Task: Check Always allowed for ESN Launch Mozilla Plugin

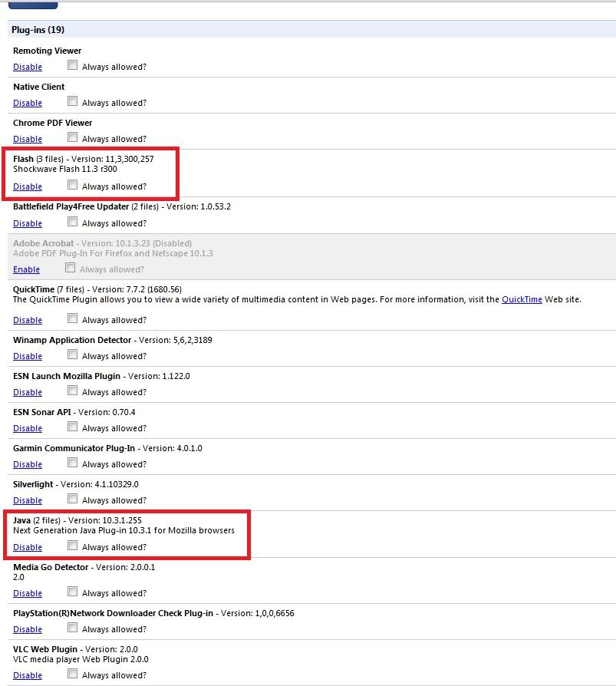Action: [73, 391]
